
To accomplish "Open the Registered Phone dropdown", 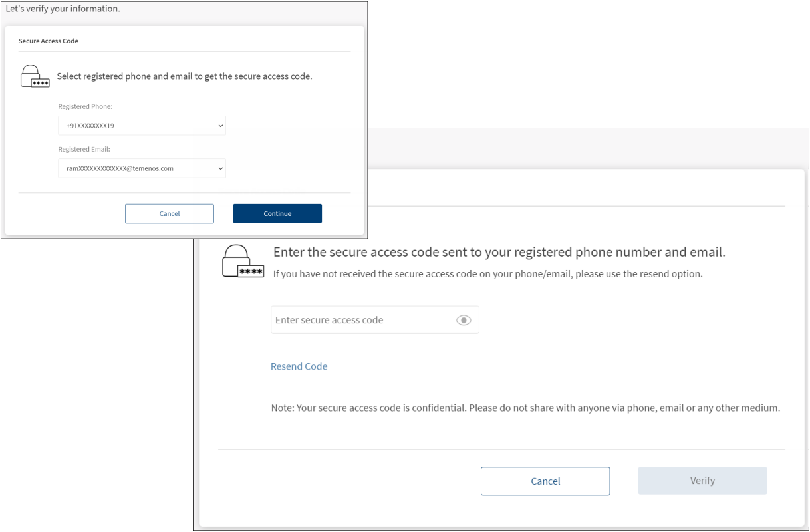I will [x=141, y=126].
